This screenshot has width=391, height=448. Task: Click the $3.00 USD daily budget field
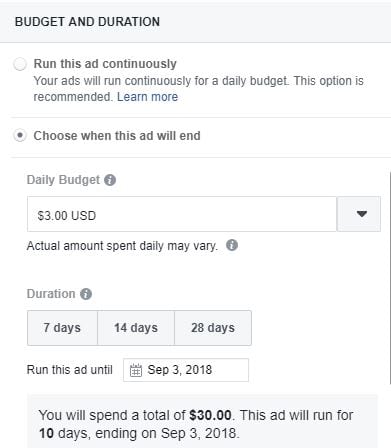coord(182,214)
